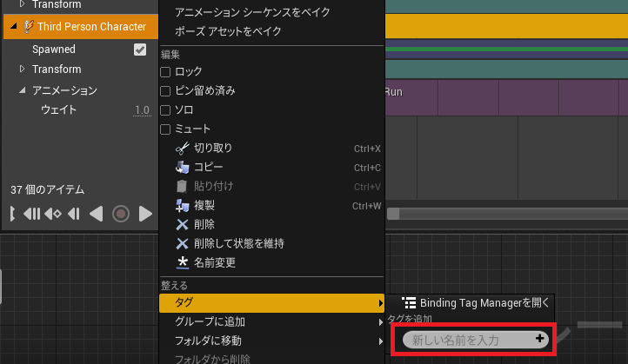Click the plus icon to add tag
628x364 pixels.
point(539,339)
